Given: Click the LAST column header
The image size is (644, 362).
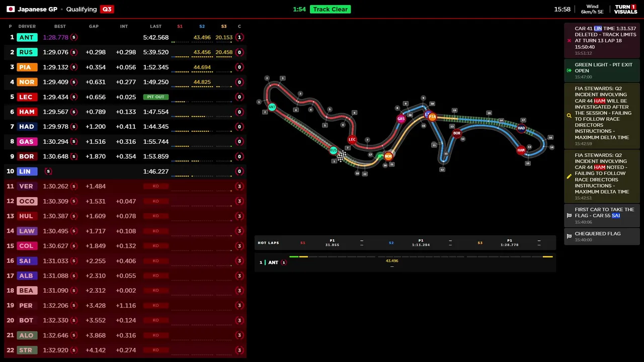Looking at the screenshot, I should (155, 26).
